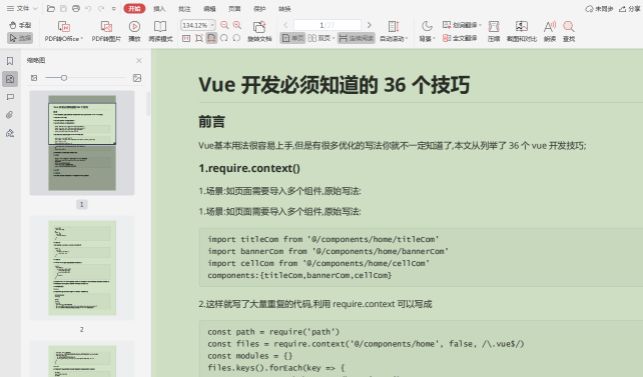Open the zoom percentage 134.12% combo box
643x377 pixels.
[x=198, y=25]
